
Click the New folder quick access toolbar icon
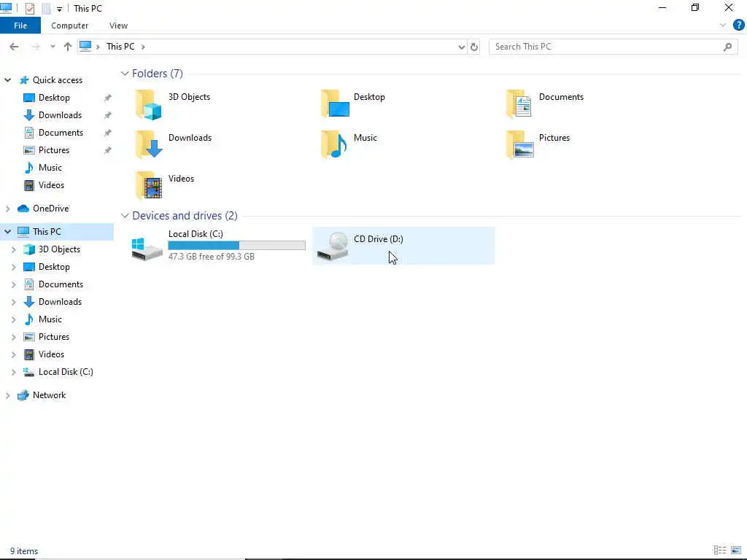click(x=46, y=9)
